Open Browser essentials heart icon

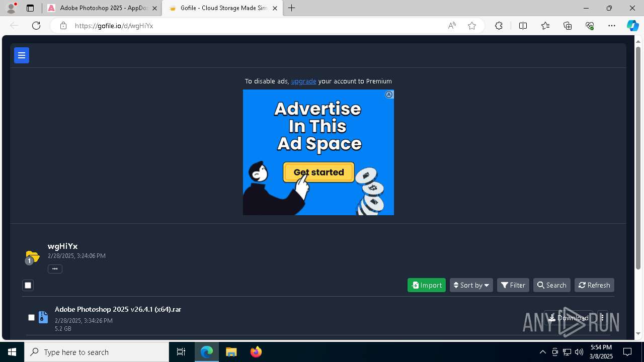590,26
